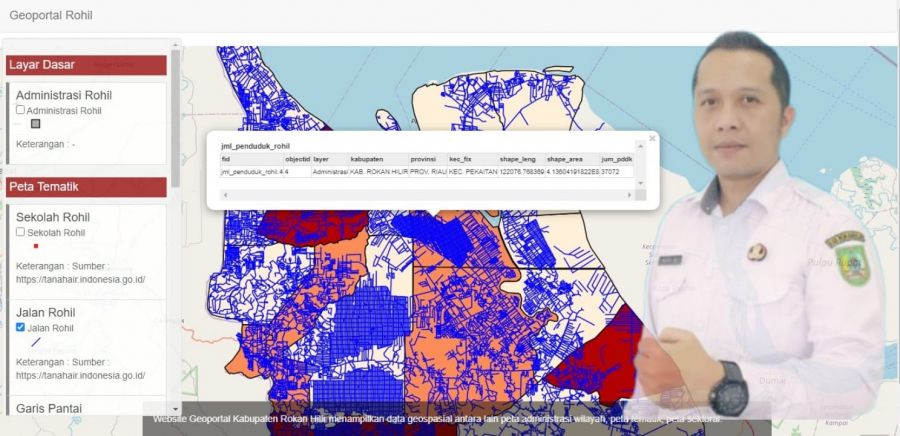Click the 'Jalan Rohil' section heading

45,313
